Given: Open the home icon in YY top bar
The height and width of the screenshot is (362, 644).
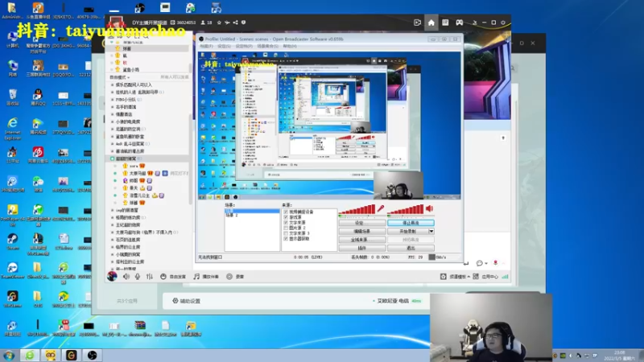Looking at the screenshot, I should [x=431, y=23].
